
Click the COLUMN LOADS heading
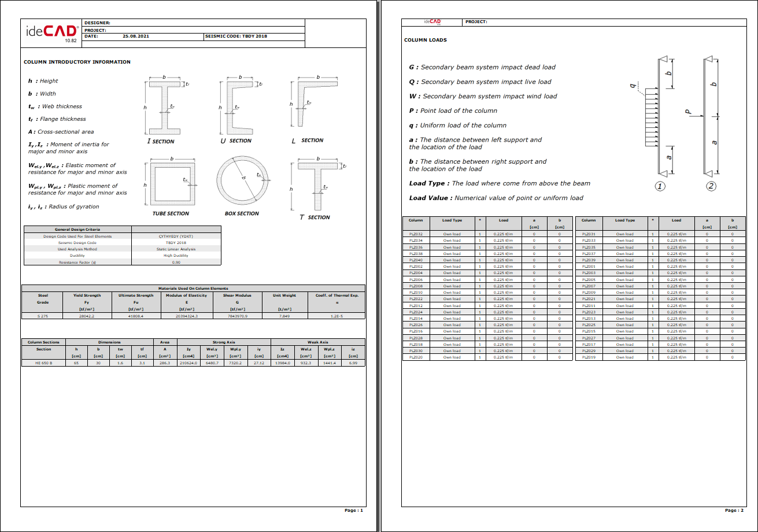[425, 40]
